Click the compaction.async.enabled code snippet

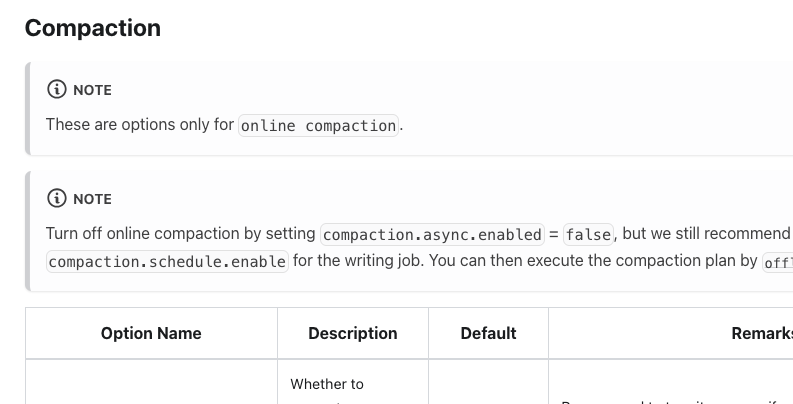pyautogui.click(x=432, y=235)
